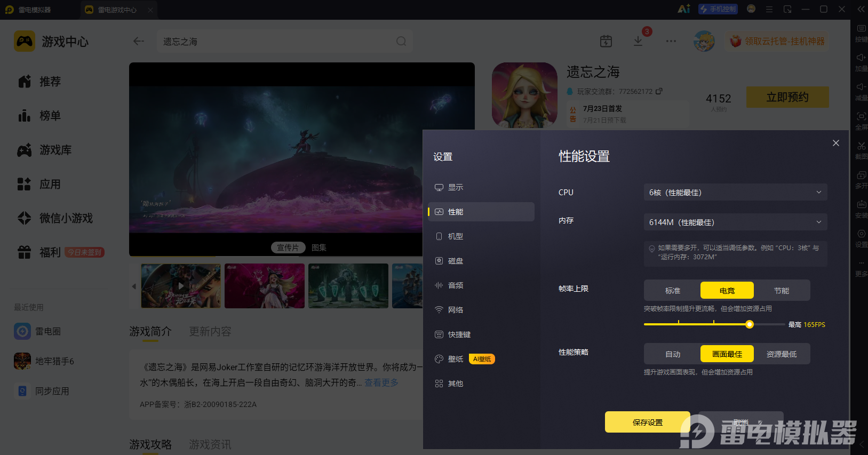Collapse the right sidebar with double arrow

point(861,9)
